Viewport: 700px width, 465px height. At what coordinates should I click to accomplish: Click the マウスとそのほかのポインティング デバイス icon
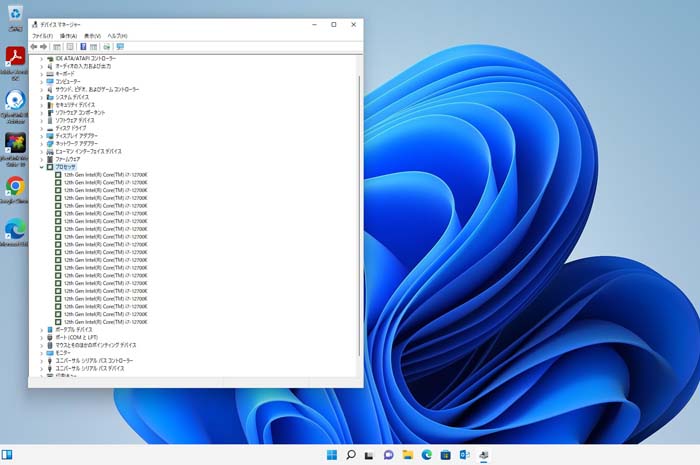point(50,345)
